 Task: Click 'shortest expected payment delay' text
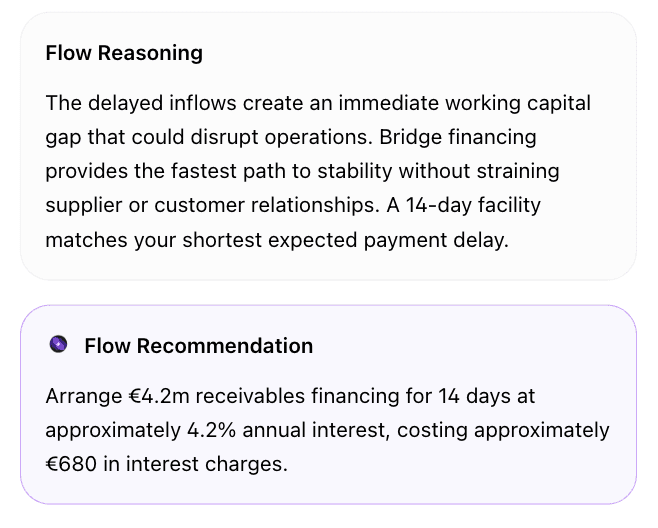[x=345, y=240]
